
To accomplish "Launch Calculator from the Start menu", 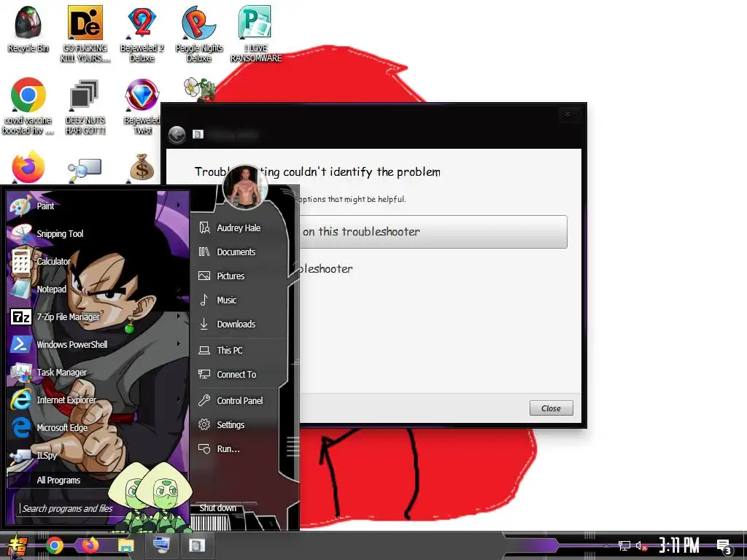I will click(98, 262).
